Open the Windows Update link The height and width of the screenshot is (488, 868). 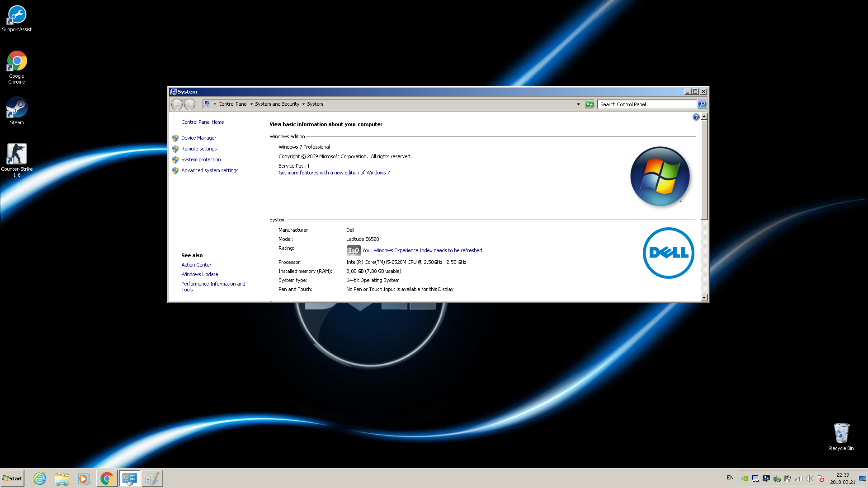tap(199, 274)
